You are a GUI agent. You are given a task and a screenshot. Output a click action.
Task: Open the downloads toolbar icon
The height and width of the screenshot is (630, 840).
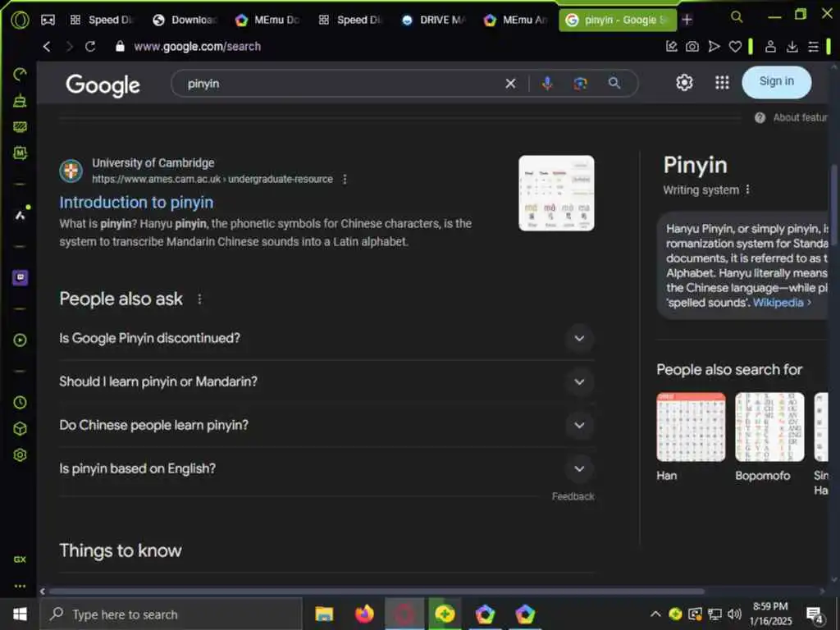tap(792, 47)
